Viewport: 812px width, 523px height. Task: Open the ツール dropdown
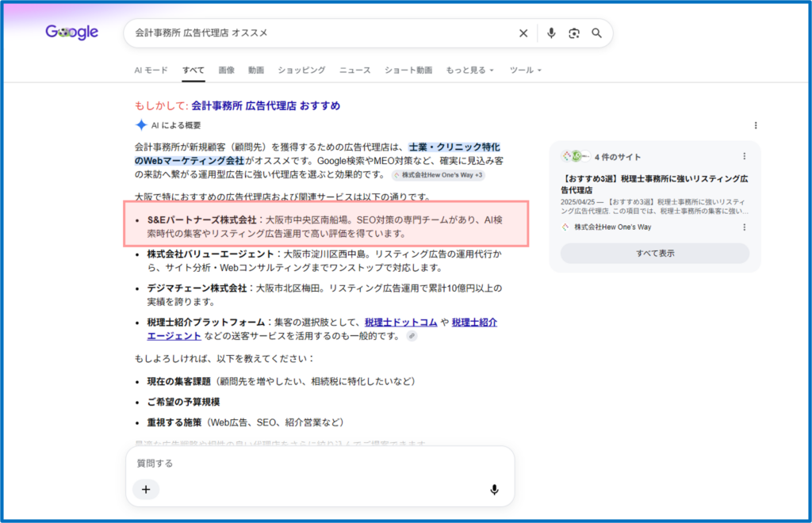pyautogui.click(x=525, y=70)
